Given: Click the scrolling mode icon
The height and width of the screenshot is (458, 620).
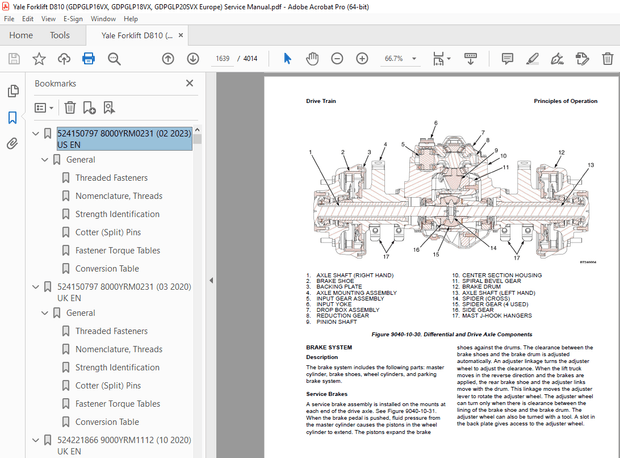Looking at the screenshot, I should [470, 59].
